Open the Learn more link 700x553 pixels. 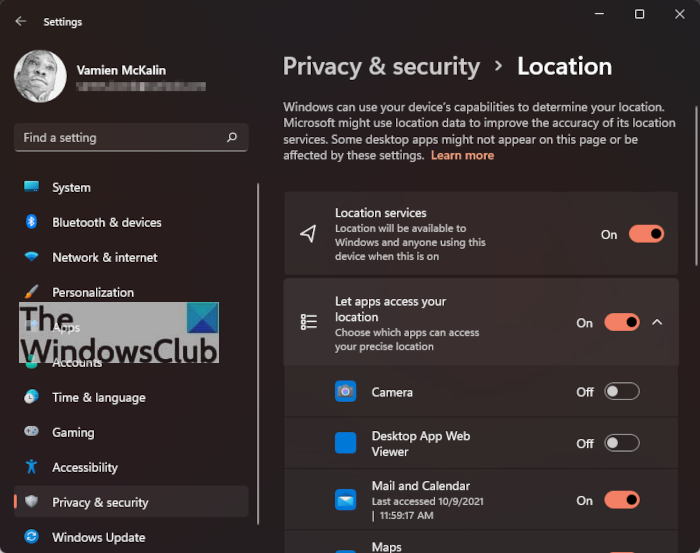pyautogui.click(x=462, y=155)
